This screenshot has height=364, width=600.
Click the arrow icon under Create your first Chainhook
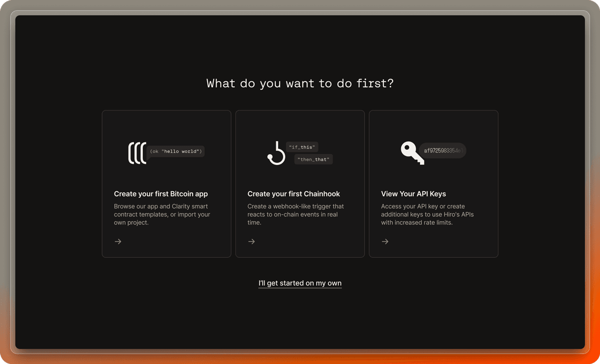[x=251, y=241]
